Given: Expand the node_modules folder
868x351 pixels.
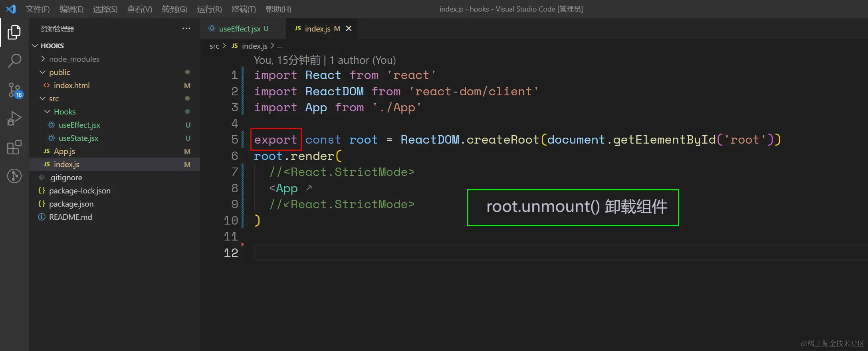Looking at the screenshot, I should (x=43, y=59).
